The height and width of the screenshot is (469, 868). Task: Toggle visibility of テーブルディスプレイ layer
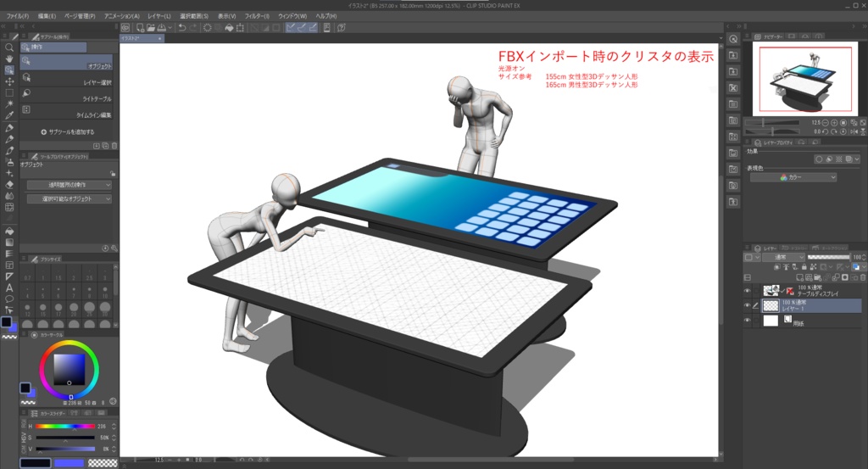pos(748,291)
